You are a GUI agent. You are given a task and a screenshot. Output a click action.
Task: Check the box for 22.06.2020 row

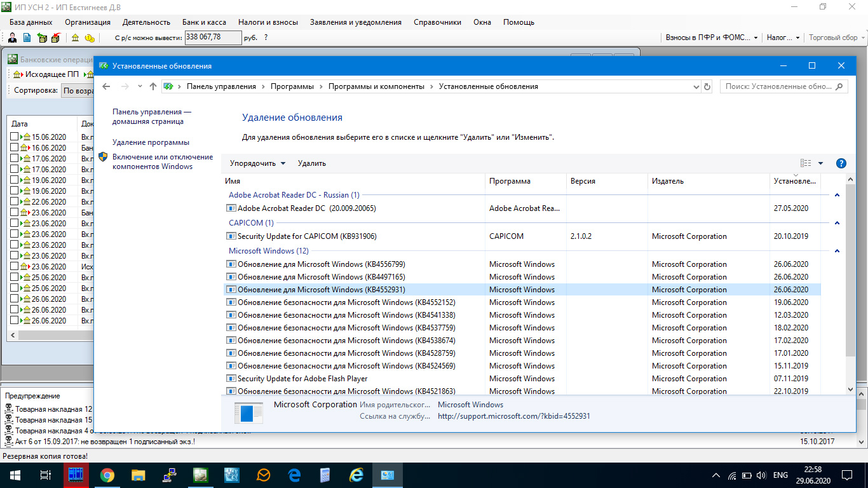(15, 201)
